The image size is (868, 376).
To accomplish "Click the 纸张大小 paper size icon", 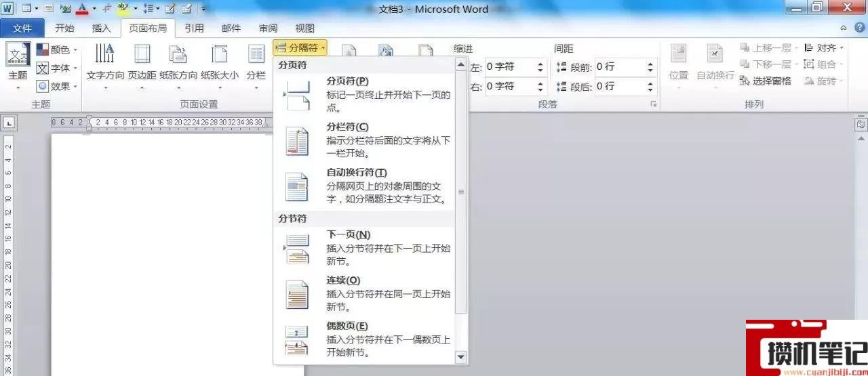I will point(219,54).
